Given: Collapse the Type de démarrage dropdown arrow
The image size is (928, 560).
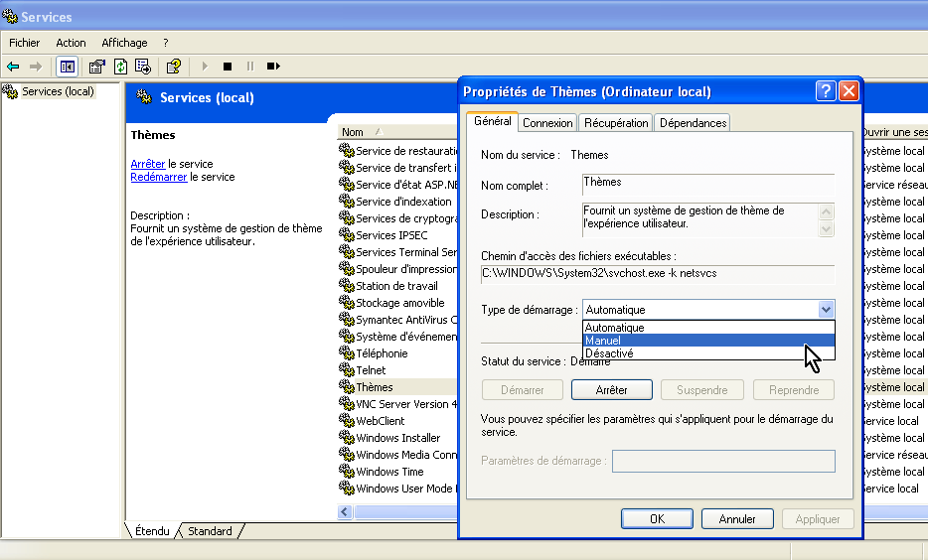Looking at the screenshot, I should coord(827,309).
